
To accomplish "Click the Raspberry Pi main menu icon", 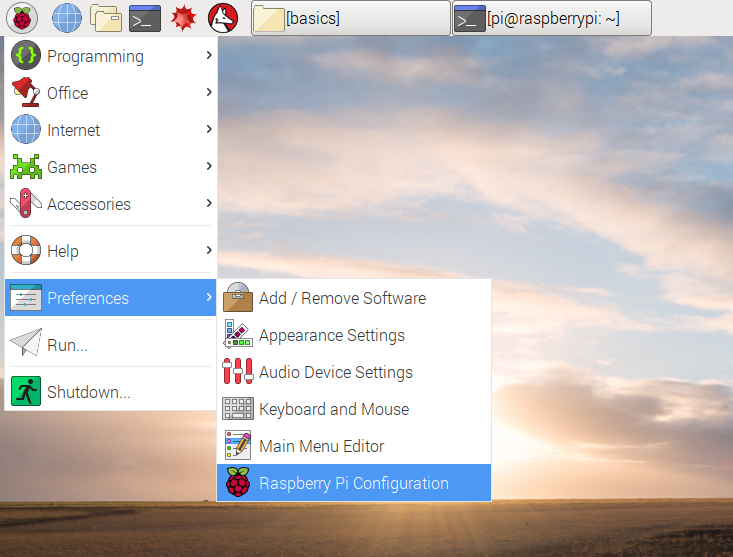I will coord(22,18).
